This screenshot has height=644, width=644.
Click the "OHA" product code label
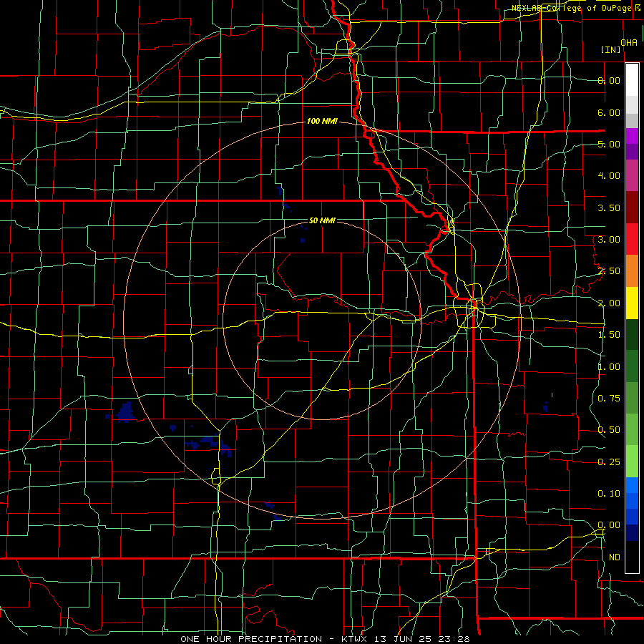(629, 43)
